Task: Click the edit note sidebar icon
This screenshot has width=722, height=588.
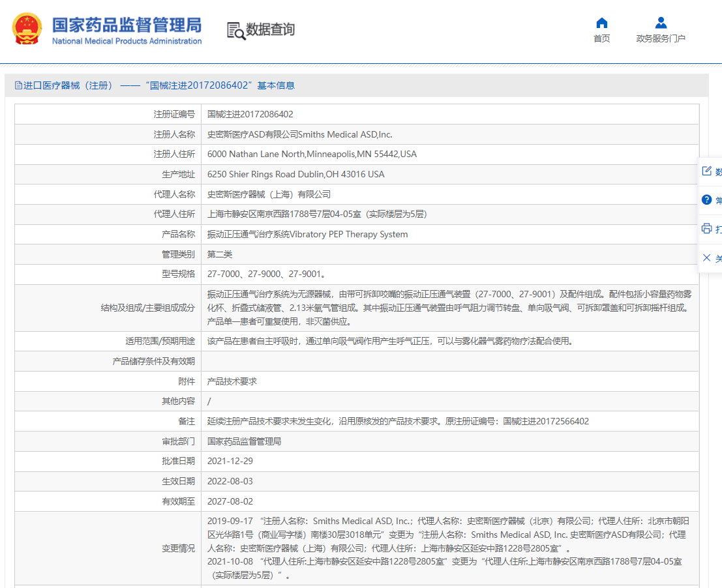Action: (706, 171)
